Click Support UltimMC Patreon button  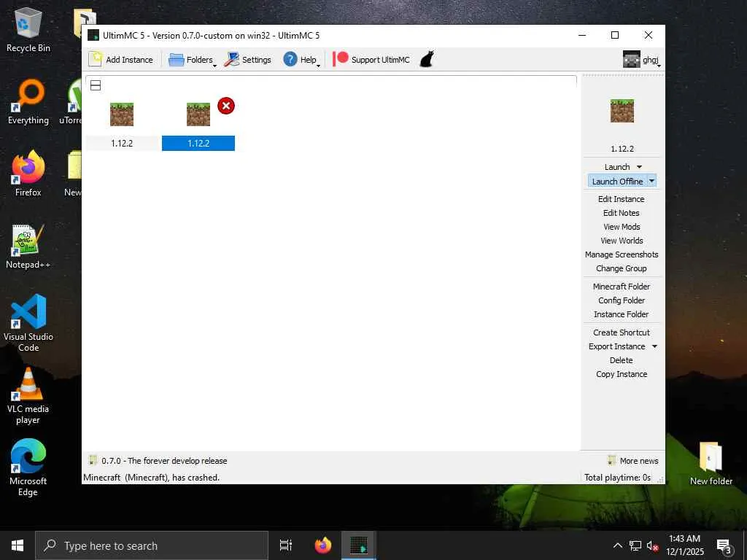pos(371,60)
